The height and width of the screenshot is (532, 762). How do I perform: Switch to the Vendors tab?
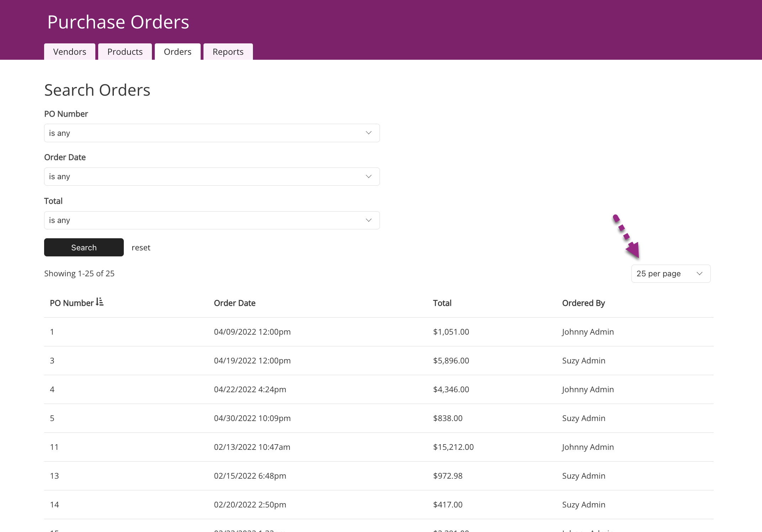pos(70,52)
